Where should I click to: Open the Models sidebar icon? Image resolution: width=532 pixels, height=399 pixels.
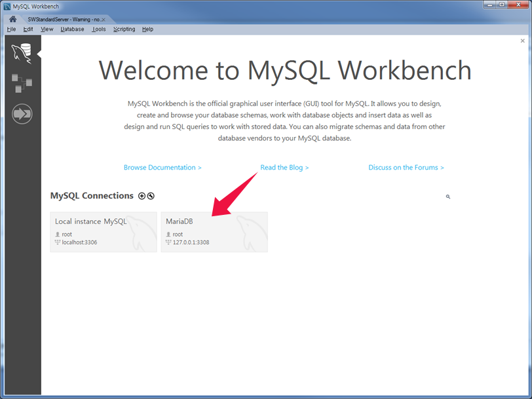click(22, 83)
